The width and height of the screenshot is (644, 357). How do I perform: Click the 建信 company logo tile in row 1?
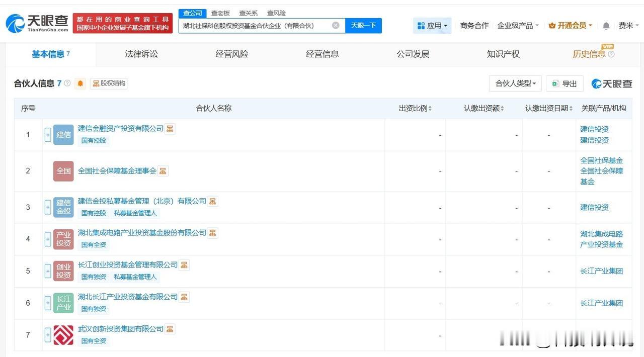pos(63,135)
